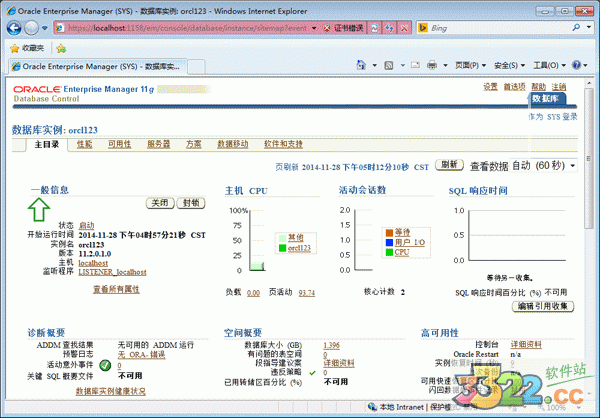Open the Page (页面) menu
Screen dimensions: 600x418
tap(470, 65)
